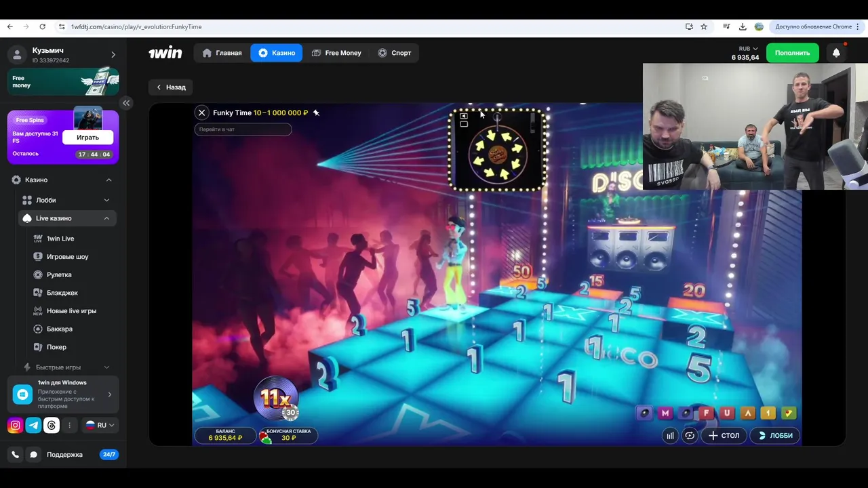
Task: Select the yellow 1 history tile
Action: click(768, 413)
